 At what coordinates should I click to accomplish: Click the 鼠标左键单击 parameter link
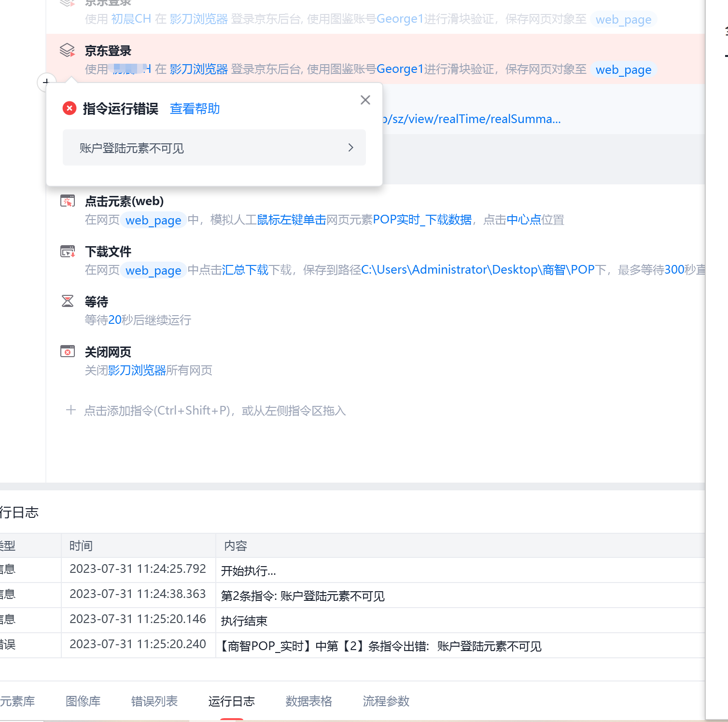(292, 220)
